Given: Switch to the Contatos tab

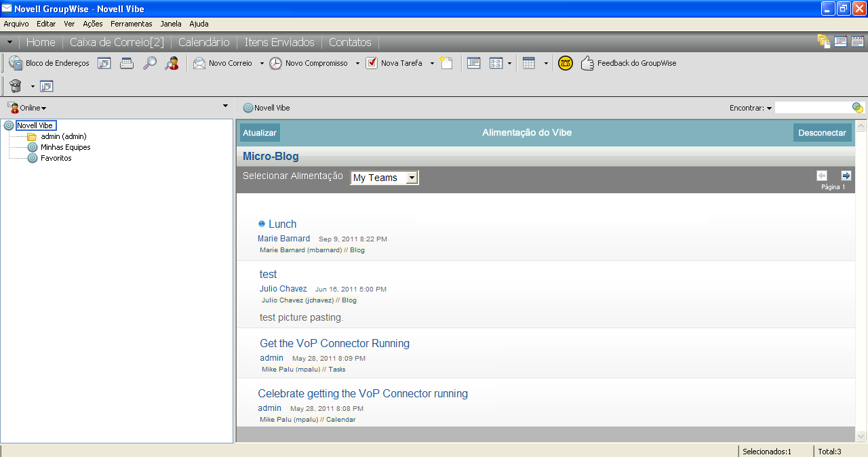Looking at the screenshot, I should pos(350,42).
